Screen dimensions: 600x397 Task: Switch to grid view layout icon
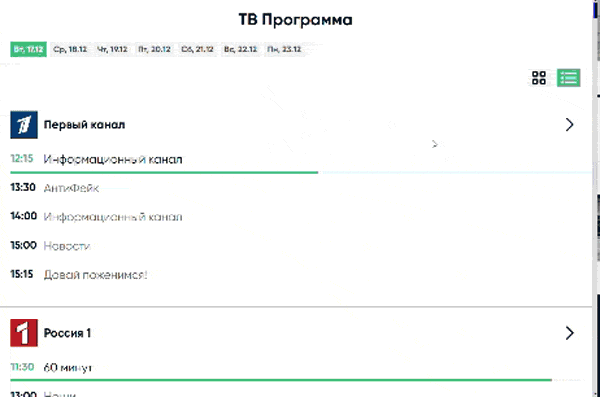point(539,78)
